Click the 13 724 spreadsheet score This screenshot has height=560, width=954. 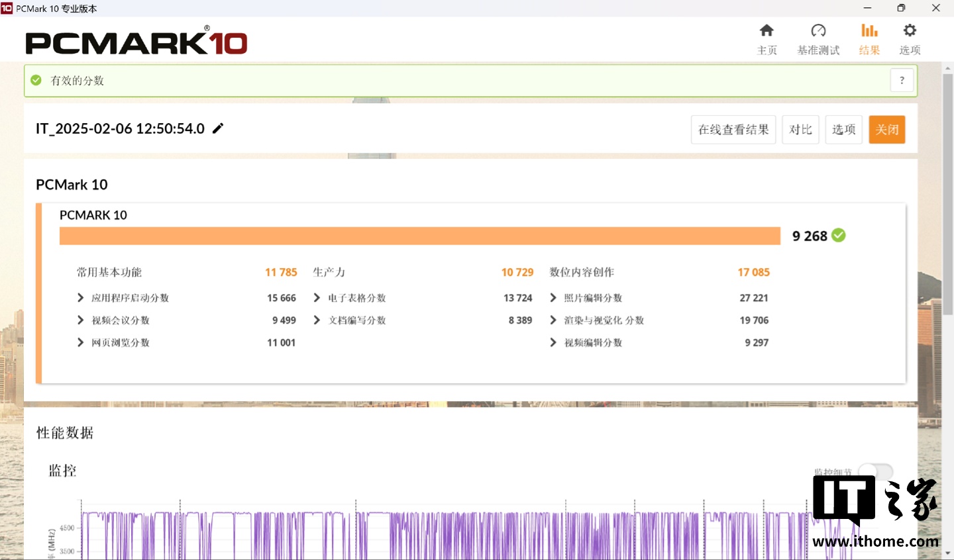coord(518,298)
